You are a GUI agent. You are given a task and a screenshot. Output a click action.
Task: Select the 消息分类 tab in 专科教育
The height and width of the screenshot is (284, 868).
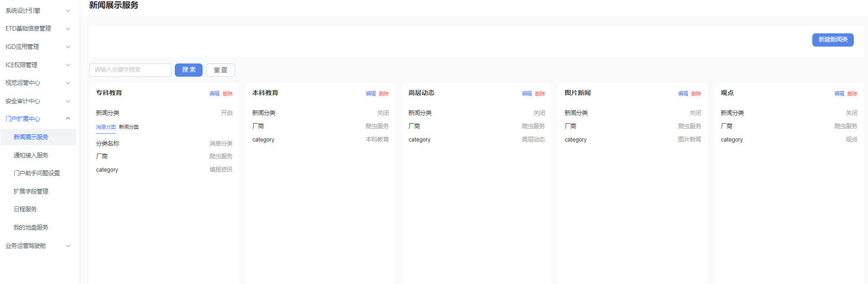tap(106, 127)
